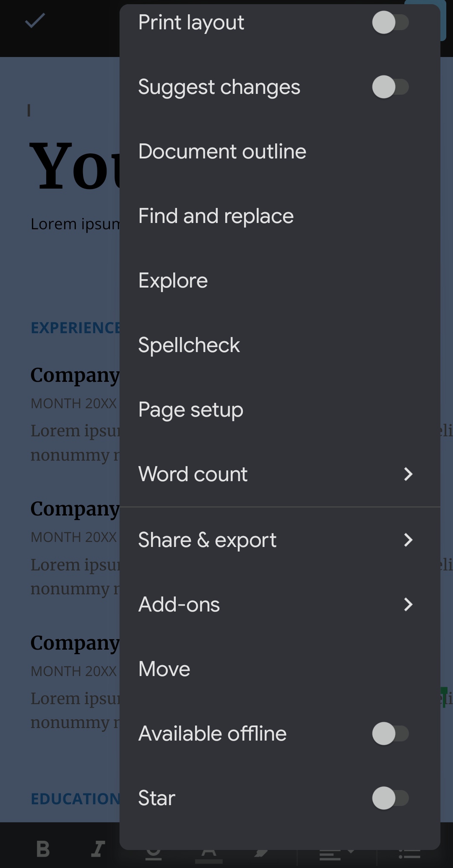Toggle underline formatting

pos(154,855)
